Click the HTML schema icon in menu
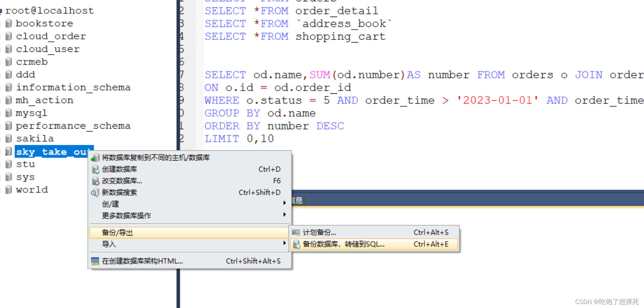The width and height of the screenshot is (644, 308). click(95, 261)
